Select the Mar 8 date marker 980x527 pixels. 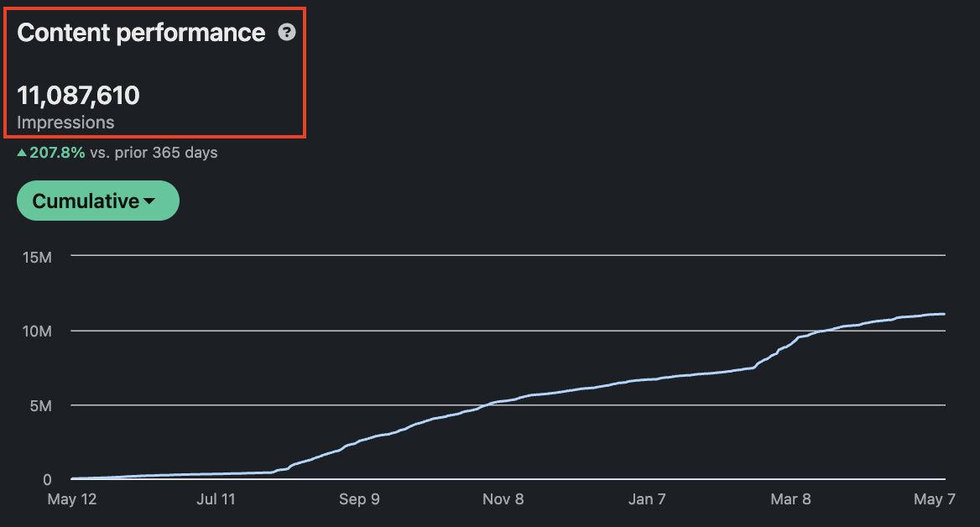790,498
